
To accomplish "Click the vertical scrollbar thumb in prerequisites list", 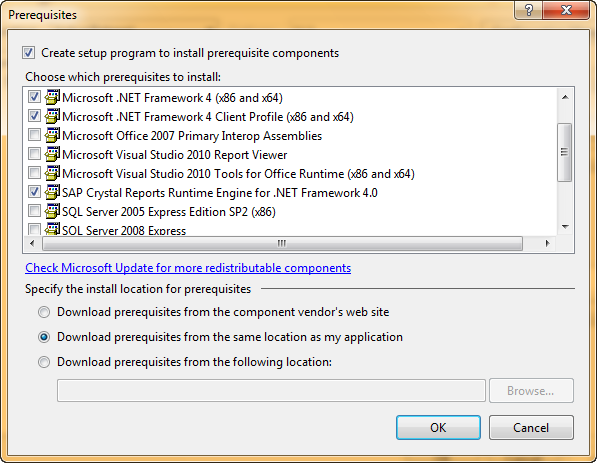I will pyautogui.click(x=565, y=152).
